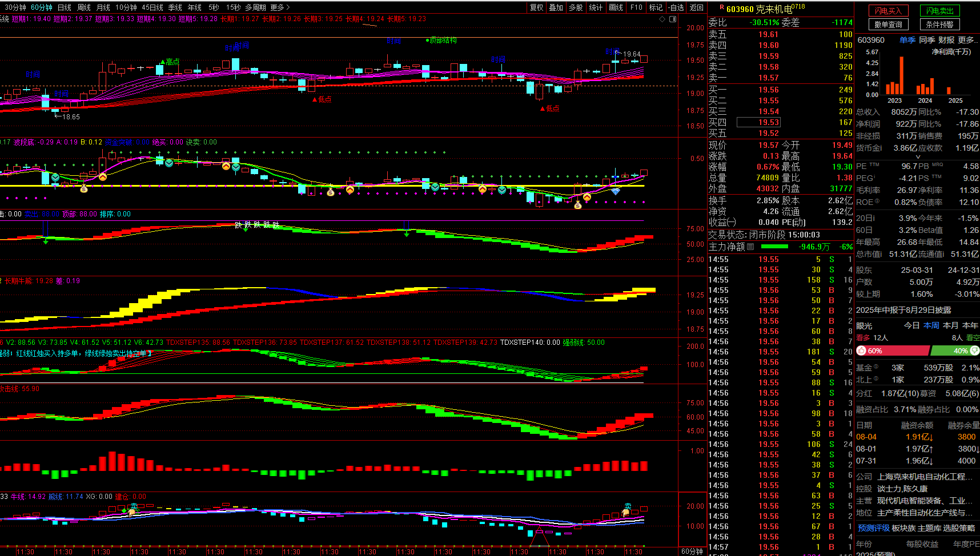980x556 pixels.
Task: Select 今日 in the 眼光 section
Action: (x=911, y=325)
